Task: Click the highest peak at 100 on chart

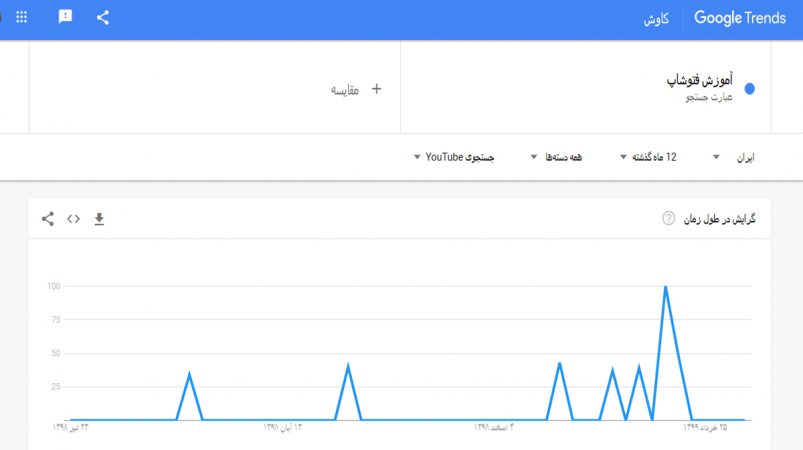Action: click(x=665, y=286)
